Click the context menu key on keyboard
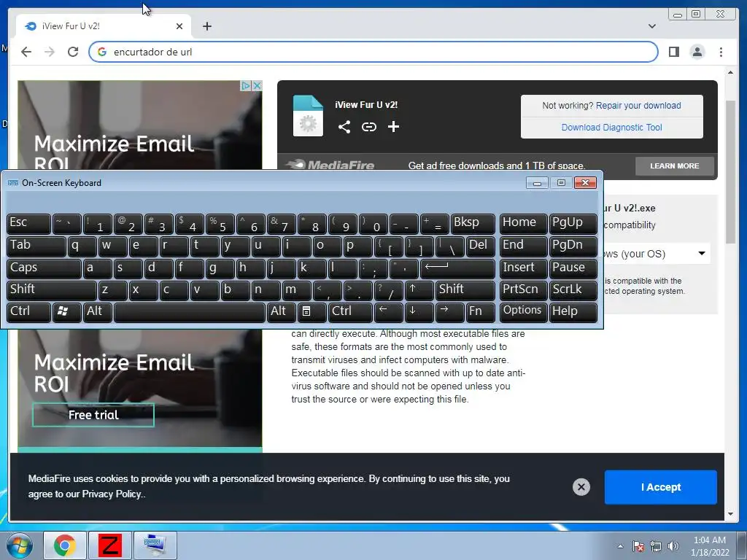Screen dimensions: 747x560 [311, 311]
